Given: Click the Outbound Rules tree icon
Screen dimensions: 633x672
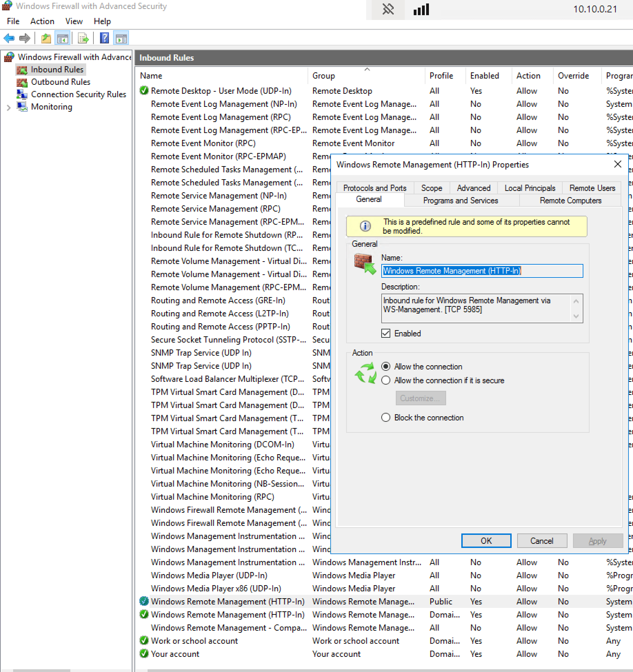Looking at the screenshot, I should coord(22,82).
